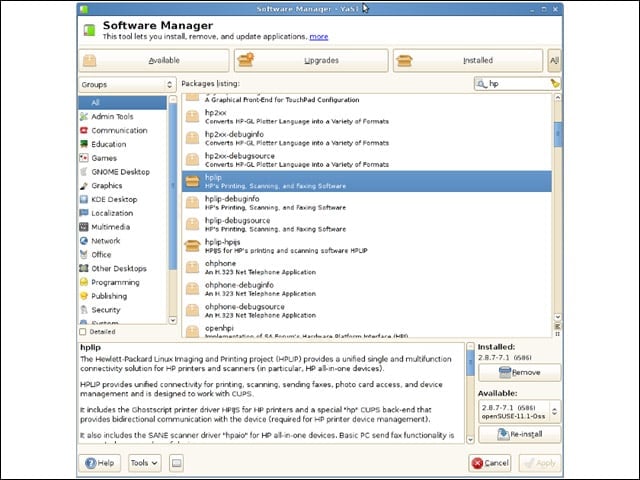This screenshot has width=640, height=480.
Task: Select the Graphics group icon
Action: pyautogui.click(x=84, y=186)
